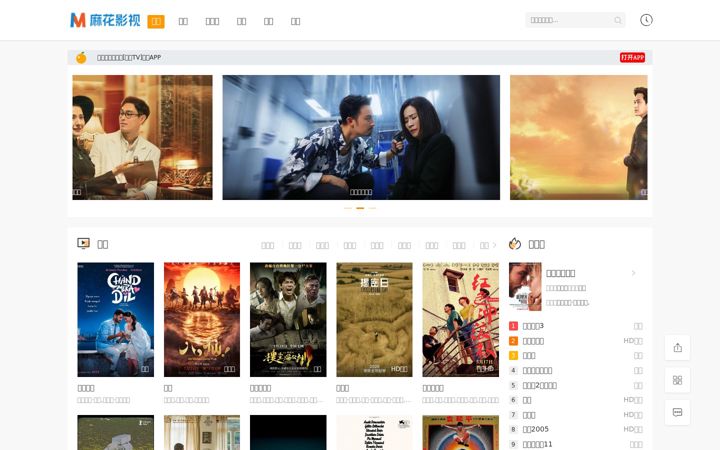This screenshot has width=720, height=450.
Task: Open the hot list entry ranked number 6
Action: [x=576, y=400]
